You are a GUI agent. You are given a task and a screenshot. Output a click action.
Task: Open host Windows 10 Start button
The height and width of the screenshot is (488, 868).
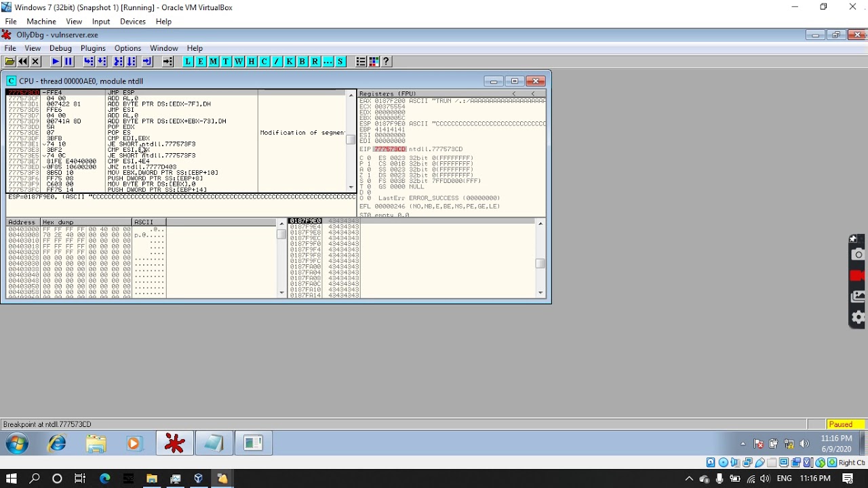12,479
